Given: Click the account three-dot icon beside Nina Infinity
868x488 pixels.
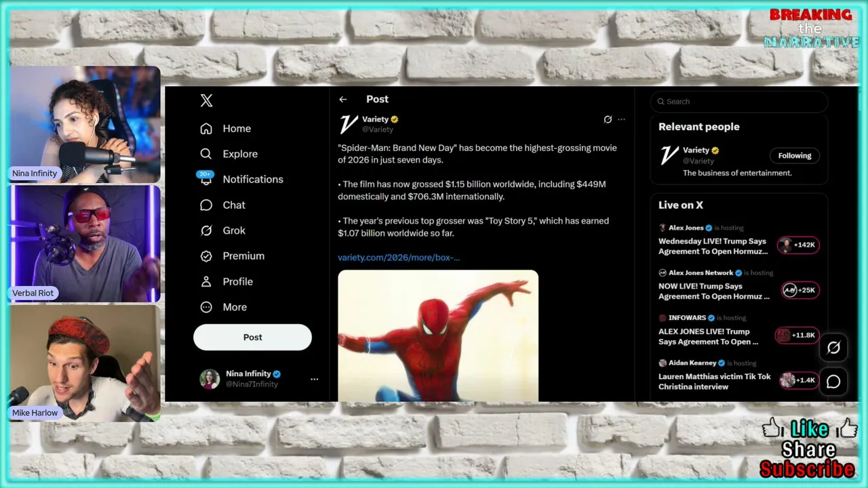Looking at the screenshot, I should [314, 380].
